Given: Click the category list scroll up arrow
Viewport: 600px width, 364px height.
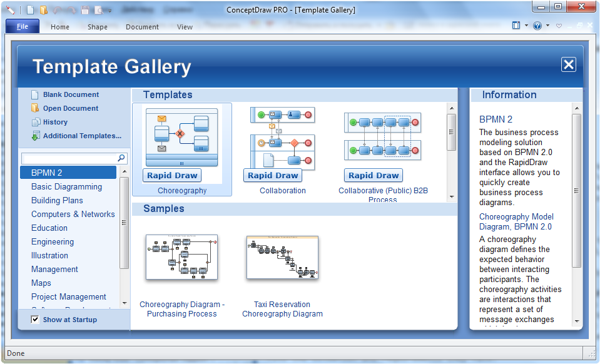Looking at the screenshot, I should 125,171.
